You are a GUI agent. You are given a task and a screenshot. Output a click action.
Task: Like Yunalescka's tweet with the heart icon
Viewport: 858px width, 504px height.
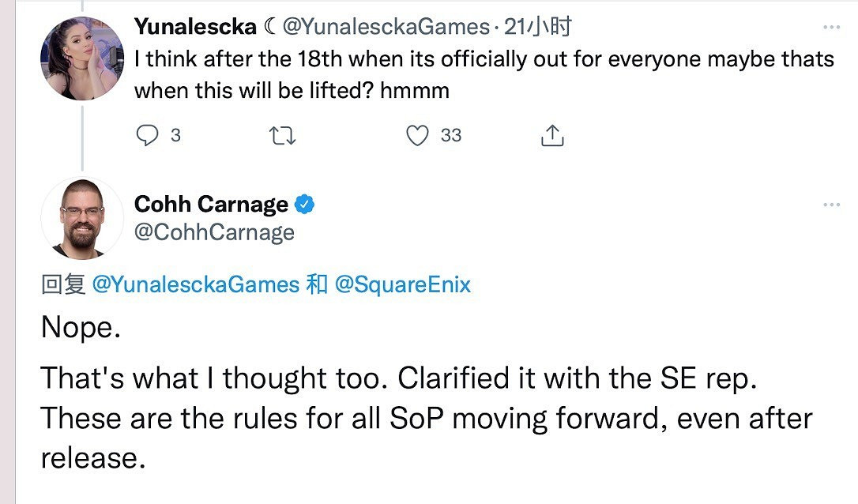[x=417, y=136]
